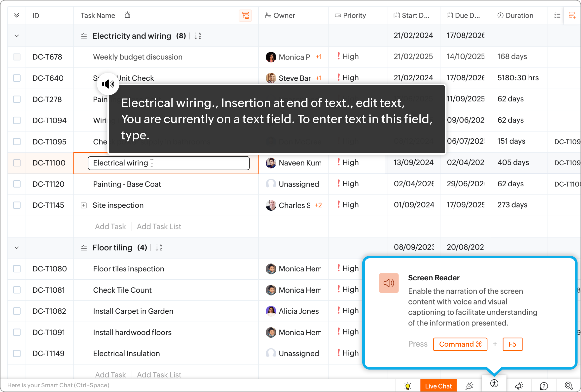This screenshot has width=581, height=392.
Task: Open Live Chat
Action: [438, 386]
